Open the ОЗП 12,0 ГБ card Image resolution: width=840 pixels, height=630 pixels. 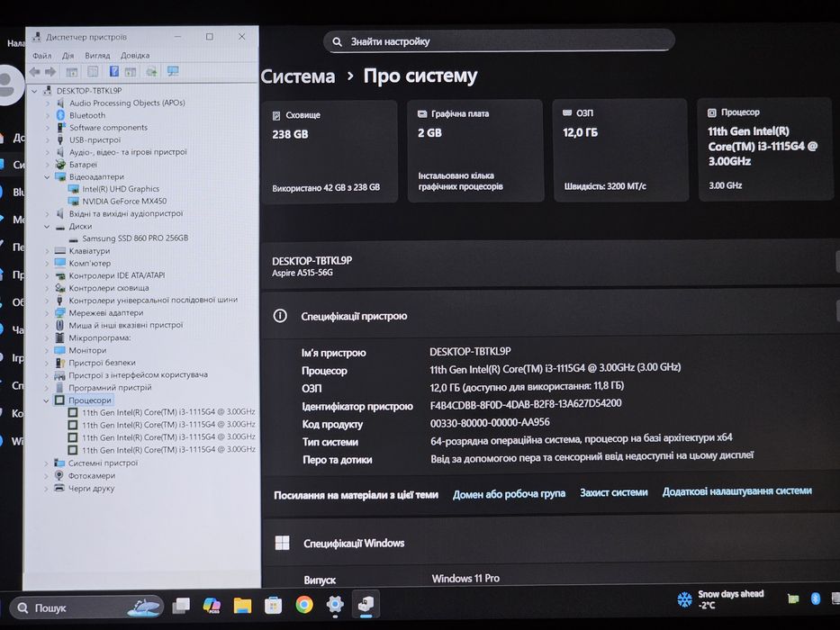coord(620,150)
